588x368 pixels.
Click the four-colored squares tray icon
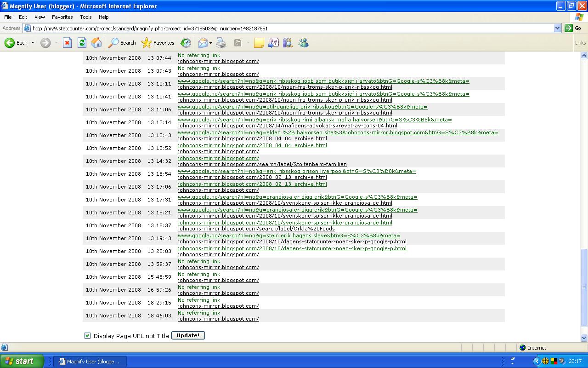coord(554,362)
